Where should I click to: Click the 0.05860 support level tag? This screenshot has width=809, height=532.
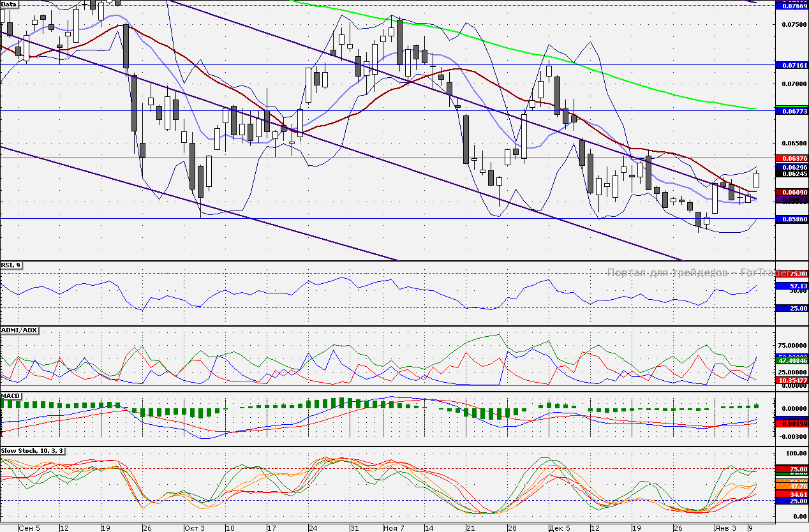791,219
